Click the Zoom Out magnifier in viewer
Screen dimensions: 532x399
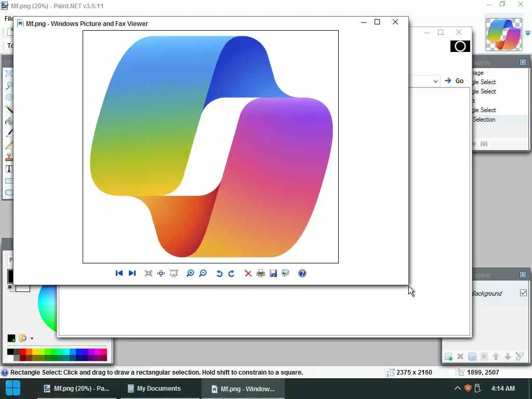click(x=203, y=273)
